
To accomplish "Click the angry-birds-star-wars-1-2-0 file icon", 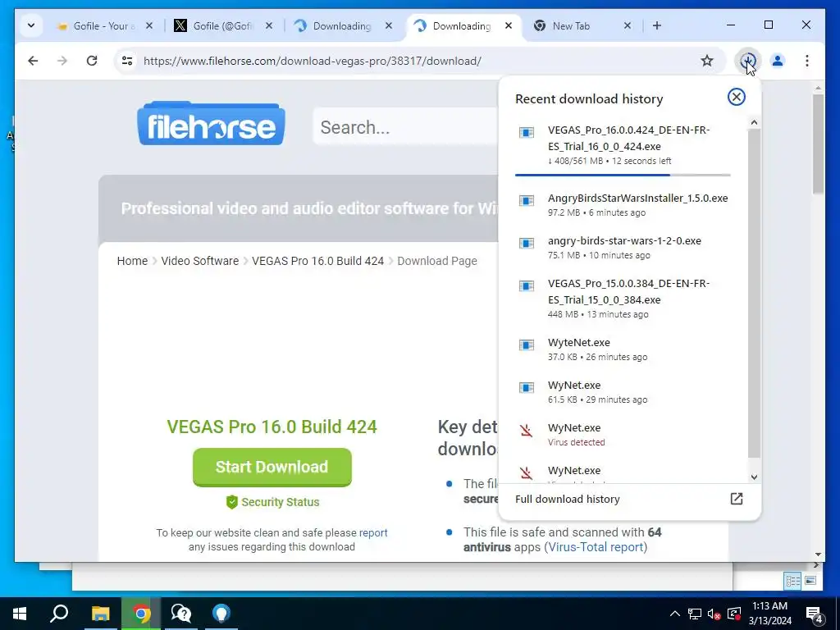I will 527,243.
